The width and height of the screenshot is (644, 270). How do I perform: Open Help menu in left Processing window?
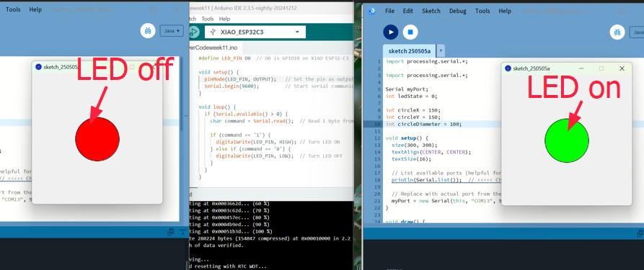[35, 9]
